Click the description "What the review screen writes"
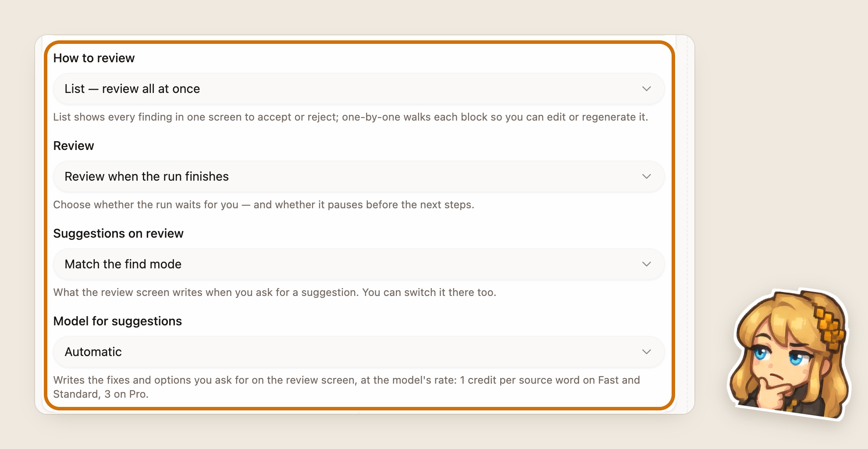Viewport: 868px width, 449px height. coord(275,292)
